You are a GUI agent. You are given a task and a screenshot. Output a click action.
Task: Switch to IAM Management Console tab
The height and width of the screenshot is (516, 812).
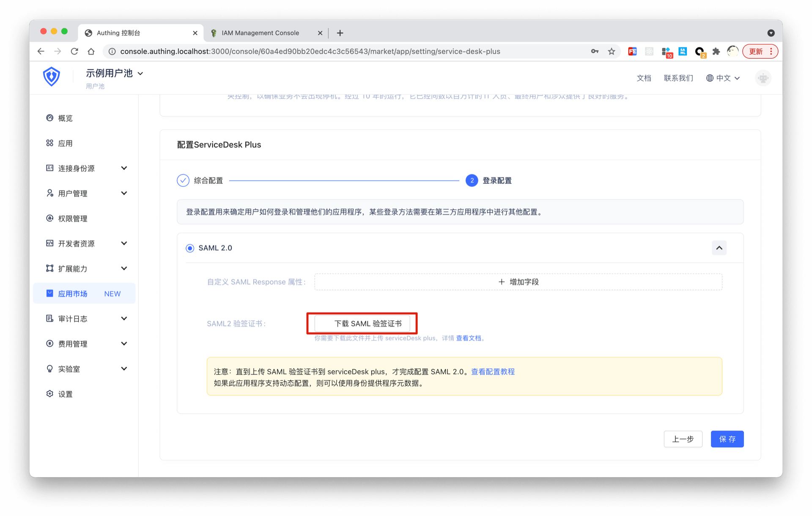(260, 33)
